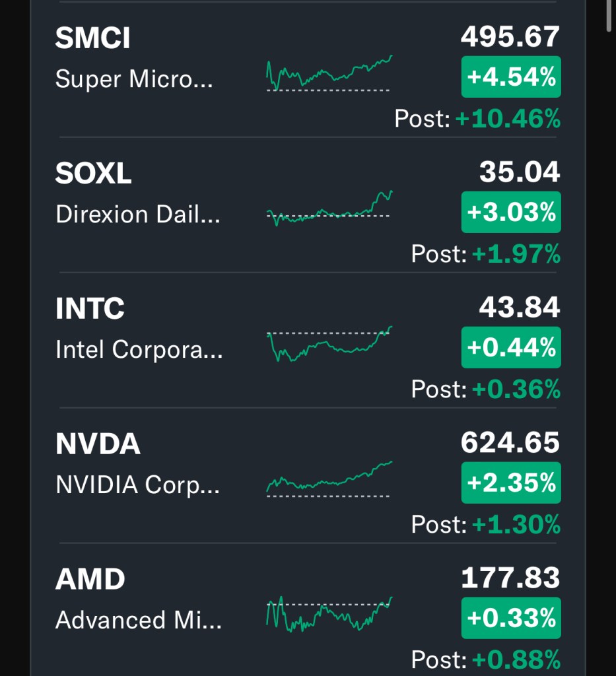Tap the SOXL +3.03% change badge
This screenshot has width=616, height=676.
[510, 213]
